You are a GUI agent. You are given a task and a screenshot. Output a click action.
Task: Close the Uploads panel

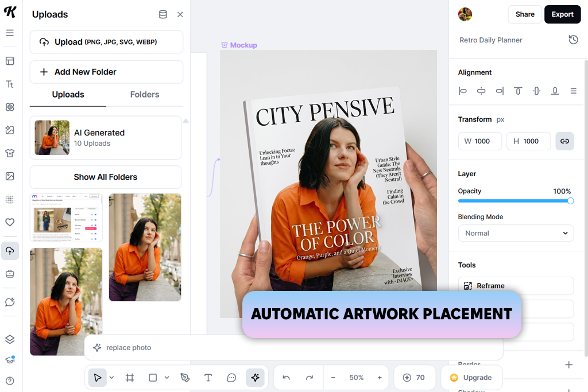pyautogui.click(x=180, y=14)
